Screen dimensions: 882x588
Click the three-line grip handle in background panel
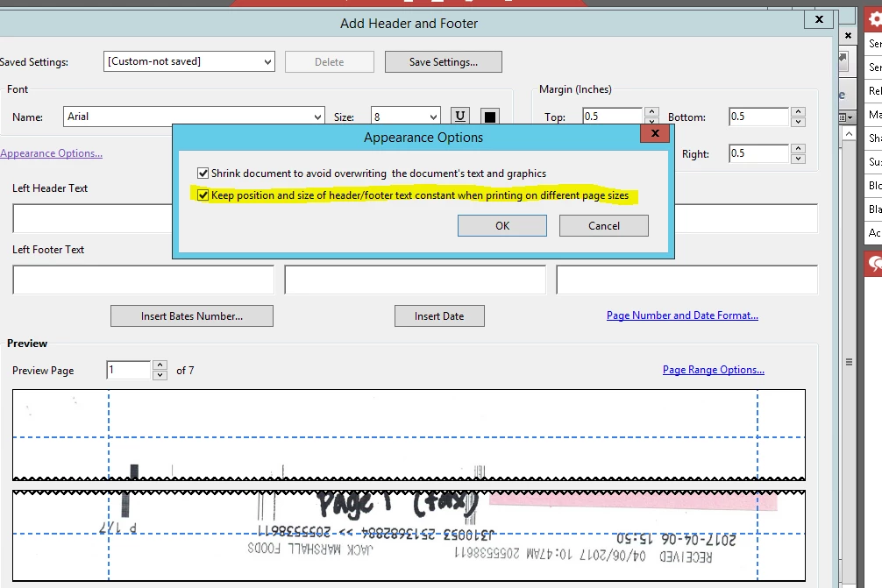point(849,362)
